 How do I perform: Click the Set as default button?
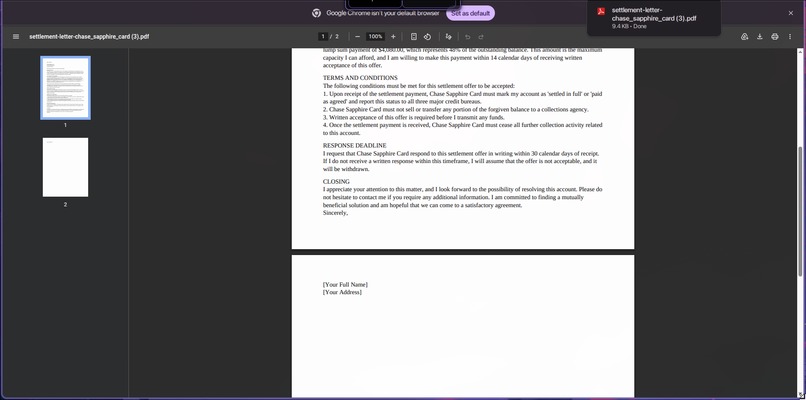pos(470,13)
